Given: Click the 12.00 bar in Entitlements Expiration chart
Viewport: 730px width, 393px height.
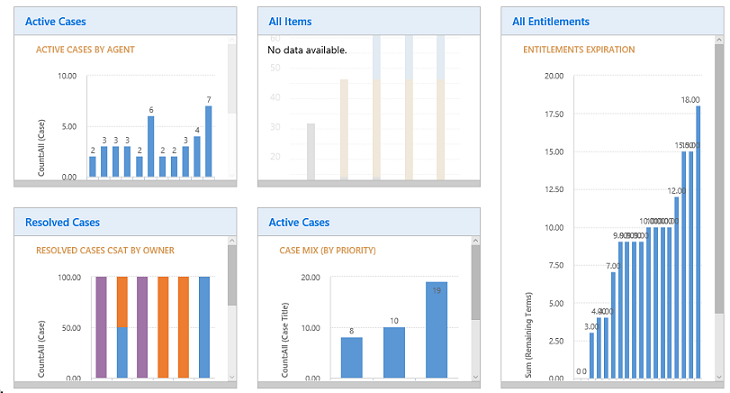Looking at the screenshot, I should (x=676, y=287).
